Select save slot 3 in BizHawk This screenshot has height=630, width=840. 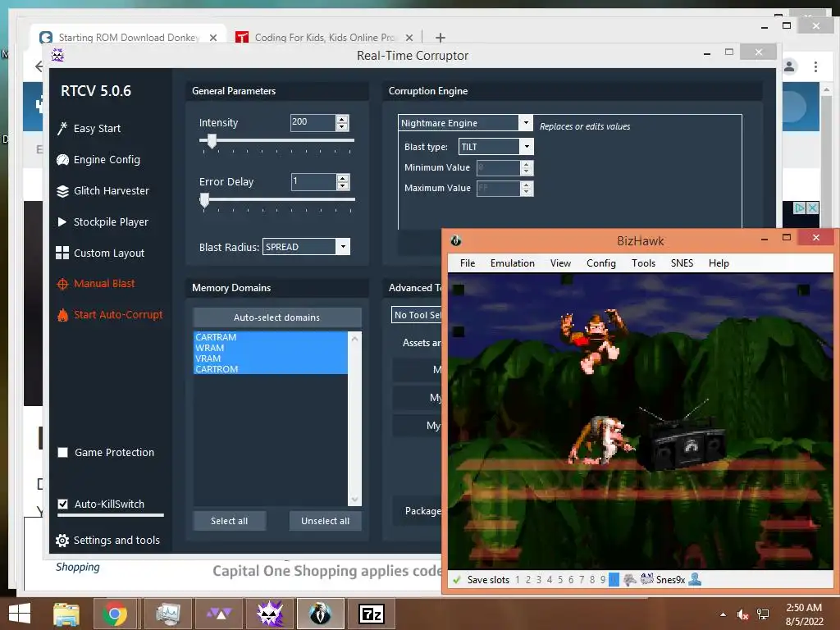[539, 580]
